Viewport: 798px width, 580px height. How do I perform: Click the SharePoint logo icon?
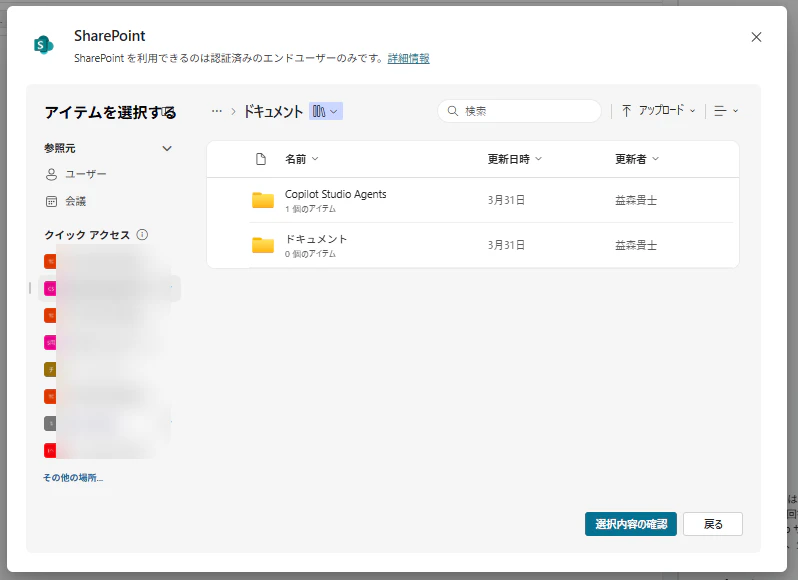pos(43,45)
